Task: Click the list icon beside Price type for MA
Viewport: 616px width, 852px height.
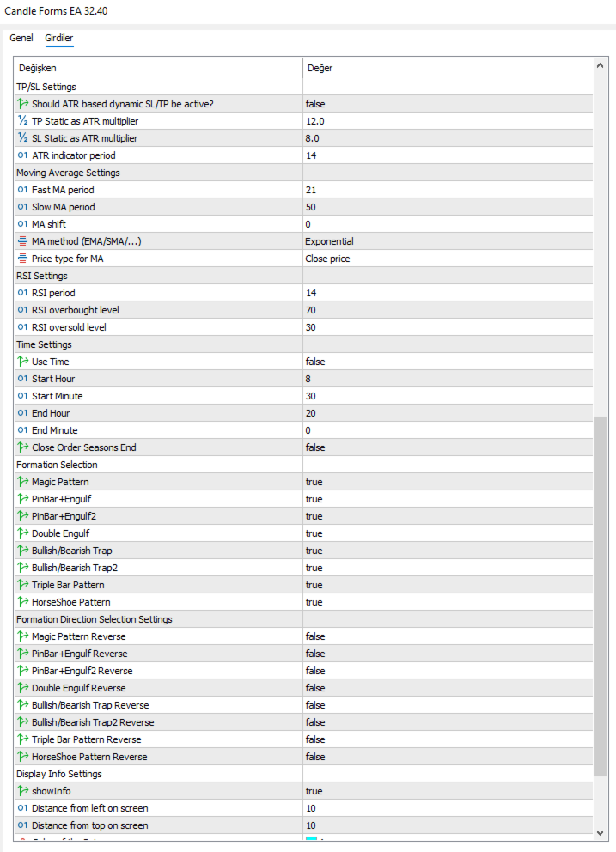Action: pos(23,259)
